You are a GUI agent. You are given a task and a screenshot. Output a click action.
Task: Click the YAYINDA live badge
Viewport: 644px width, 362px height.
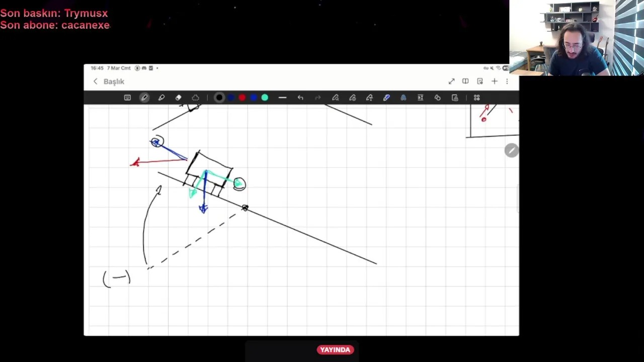pos(335,350)
